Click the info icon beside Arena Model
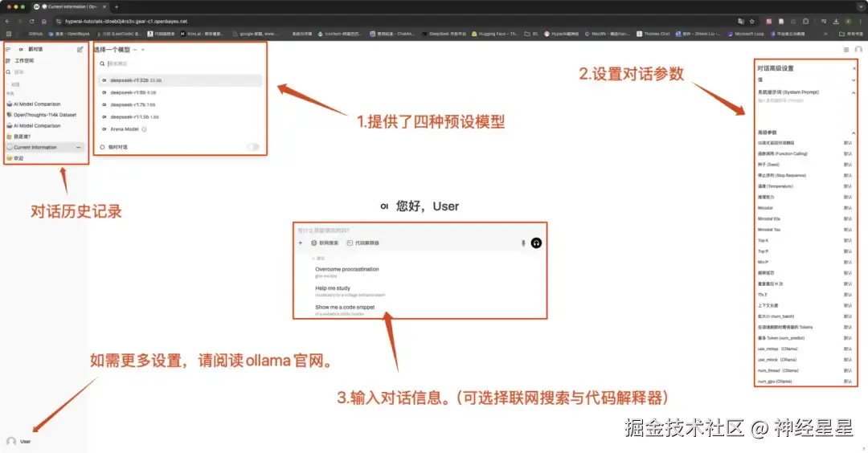This screenshot has height=453, width=868. point(144,129)
